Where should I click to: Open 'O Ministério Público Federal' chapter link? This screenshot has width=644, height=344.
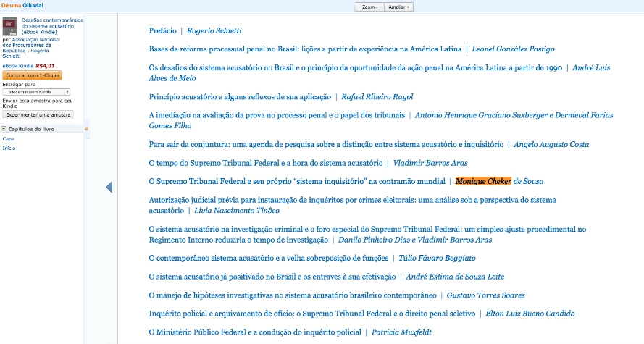(x=254, y=332)
